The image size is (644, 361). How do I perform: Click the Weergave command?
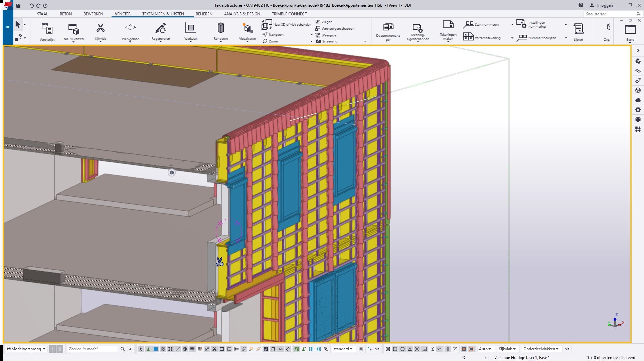(326, 35)
